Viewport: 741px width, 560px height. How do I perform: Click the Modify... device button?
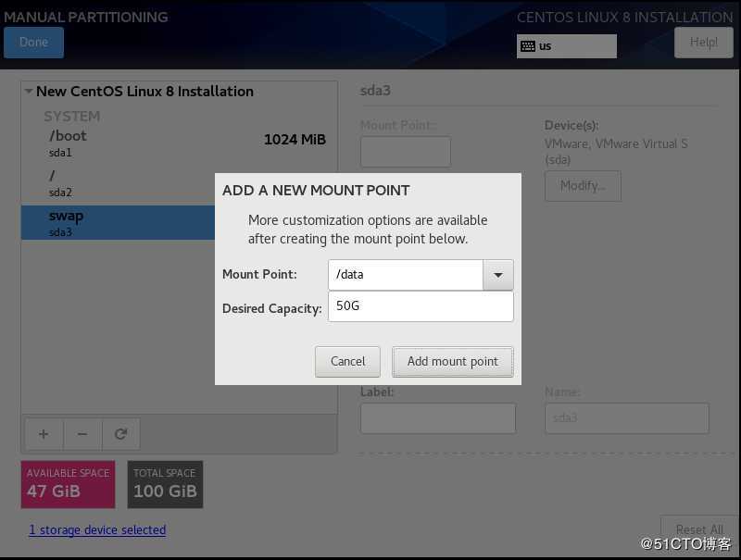583,186
